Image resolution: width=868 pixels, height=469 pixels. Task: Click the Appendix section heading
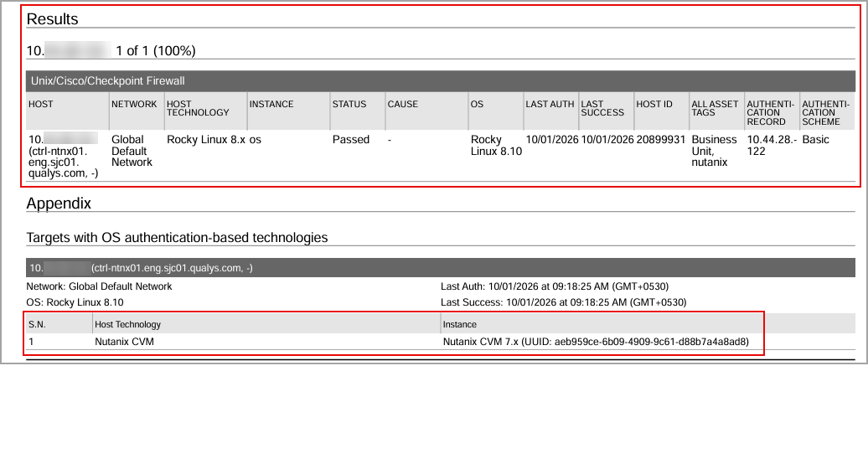[59, 204]
